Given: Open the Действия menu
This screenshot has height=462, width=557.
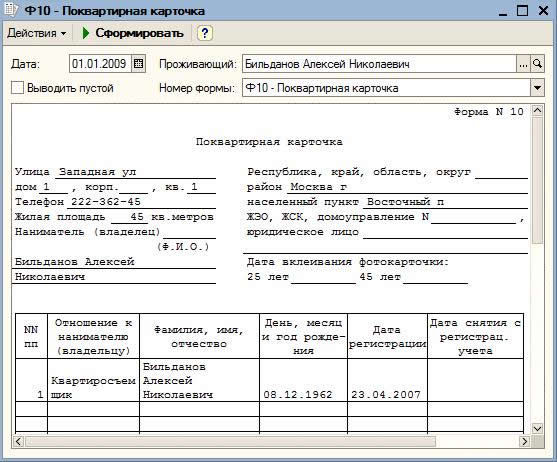Looking at the screenshot, I should coord(37,33).
